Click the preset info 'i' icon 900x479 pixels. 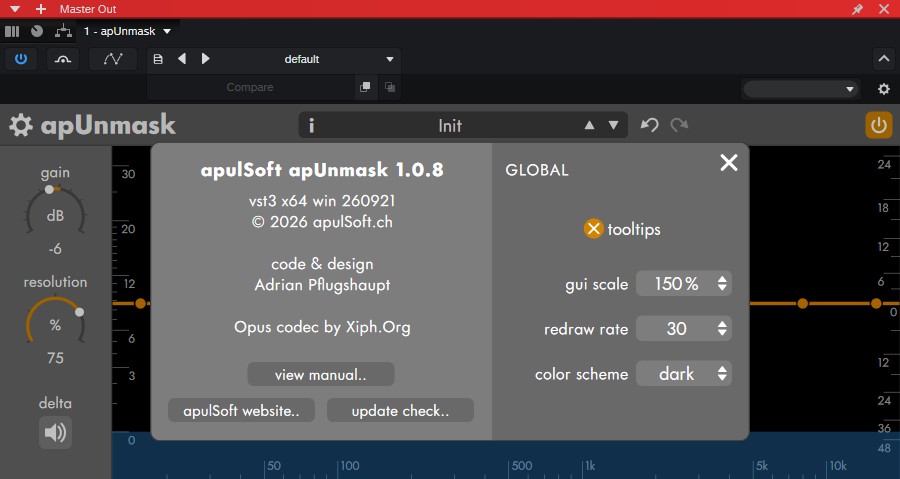point(312,125)
